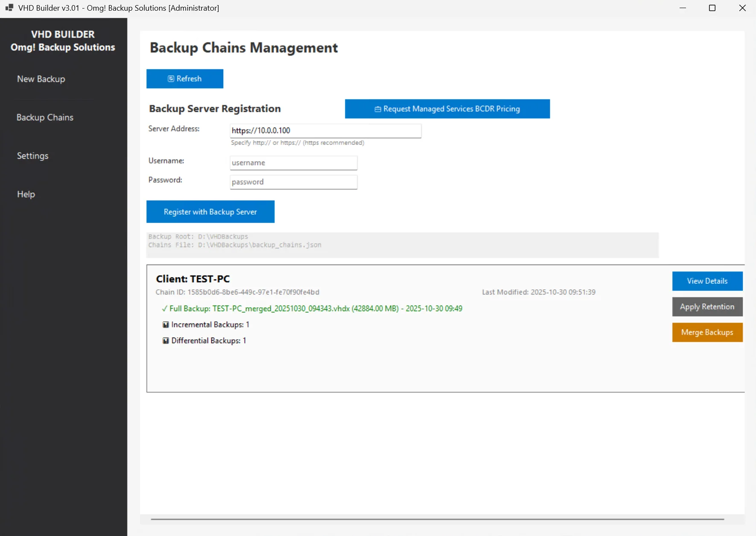Click the Full Backup vhdx entry text
756x536 pixels.
coord(315,308)
